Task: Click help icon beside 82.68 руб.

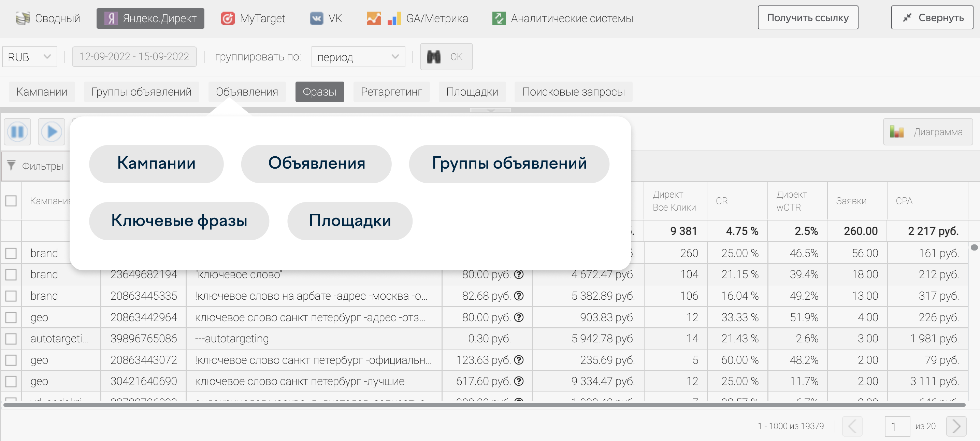Action: pos(519,296)
